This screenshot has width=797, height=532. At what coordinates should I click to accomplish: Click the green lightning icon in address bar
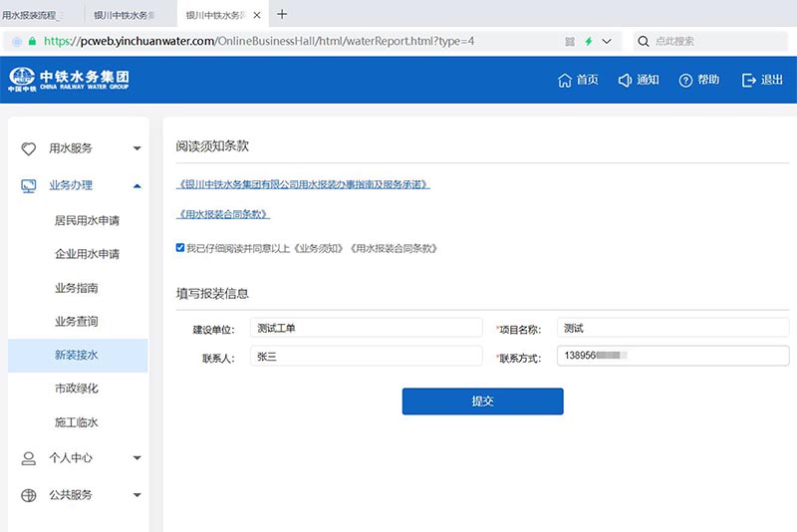pos(589,41)
